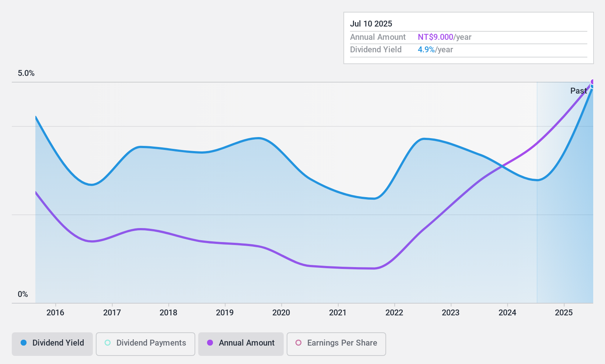Click the 5.0% y-axis label
This screenshot has width=605, height=364.
tap(26, 73)
